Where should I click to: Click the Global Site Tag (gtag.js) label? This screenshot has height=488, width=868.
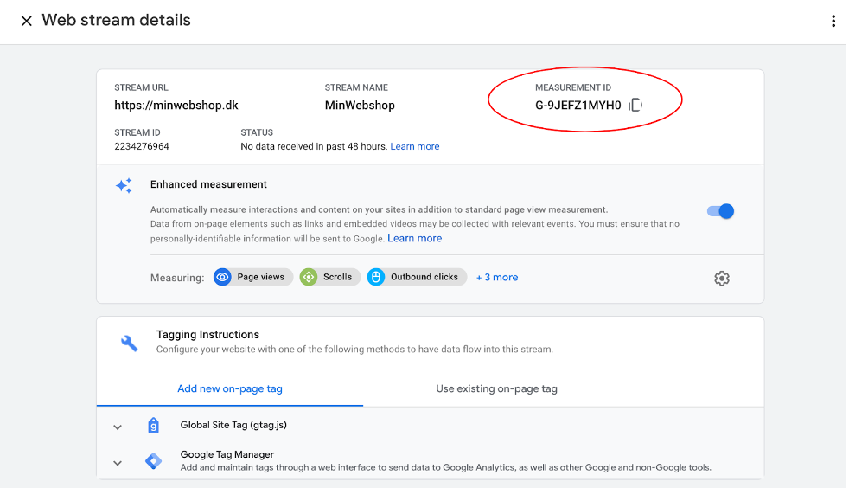pyautogui.click(x=233, y=425)
